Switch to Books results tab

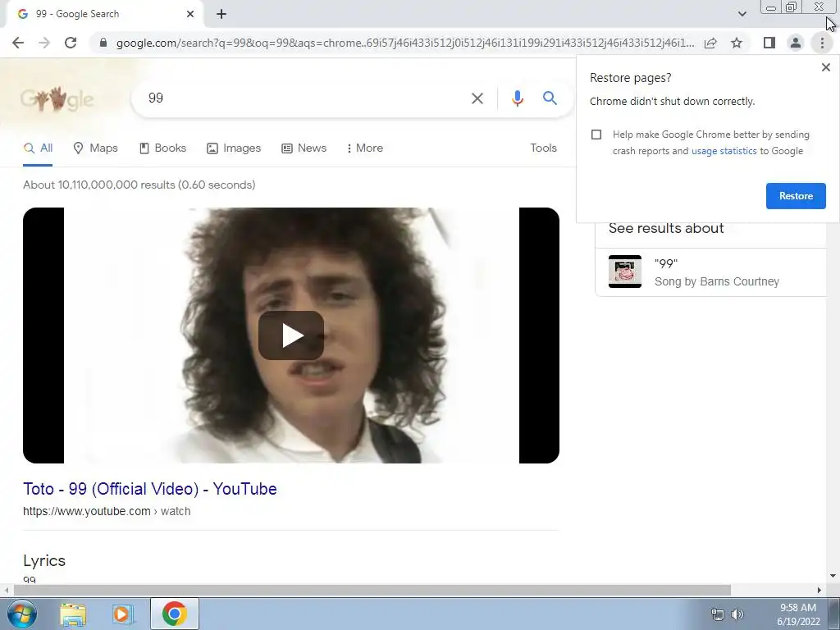163,148
